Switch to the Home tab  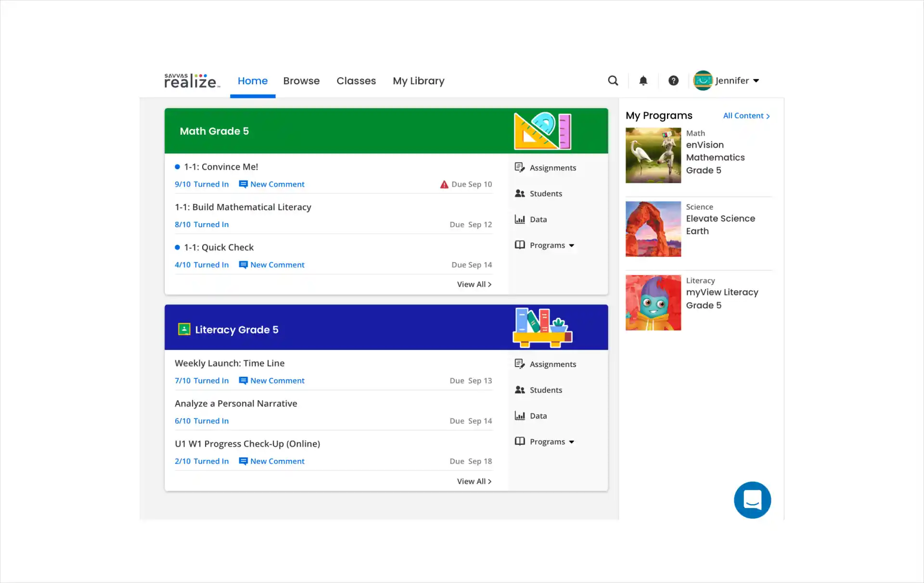(x=253, y=81)
